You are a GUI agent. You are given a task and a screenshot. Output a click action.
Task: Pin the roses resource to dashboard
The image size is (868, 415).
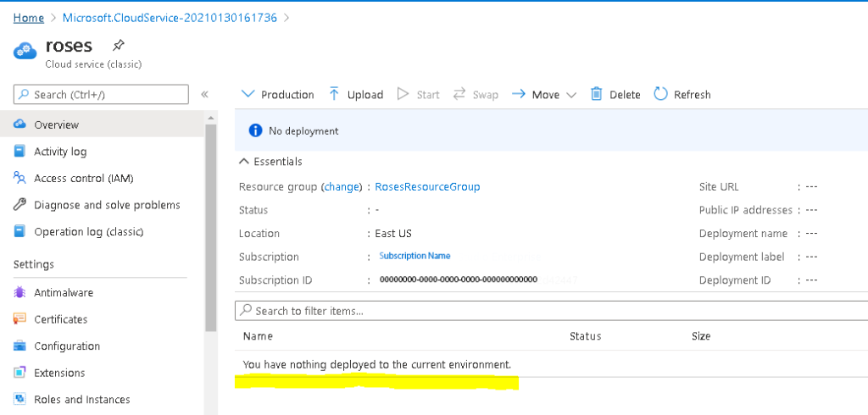point(119,46)
